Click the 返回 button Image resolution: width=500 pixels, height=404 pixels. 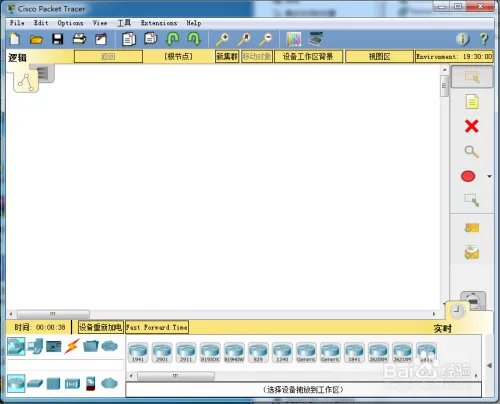108,56
